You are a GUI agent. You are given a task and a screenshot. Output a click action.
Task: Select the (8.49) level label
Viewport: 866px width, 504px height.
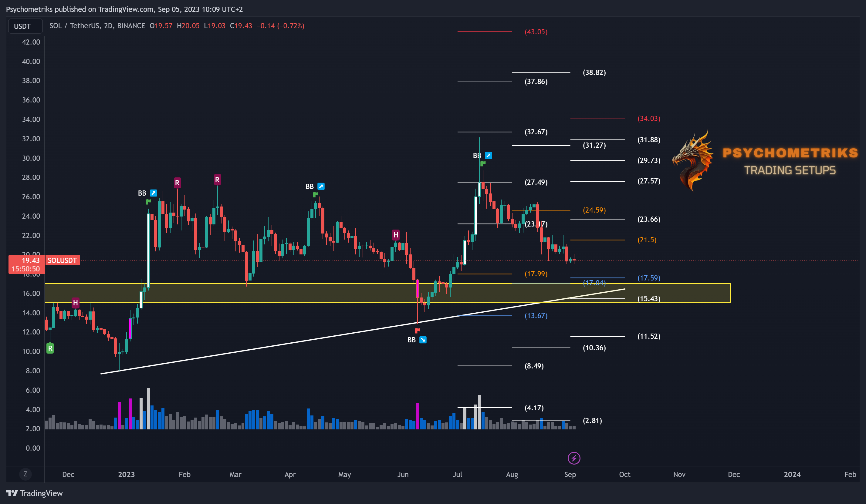pyautogui.click(x=534, y=366)
